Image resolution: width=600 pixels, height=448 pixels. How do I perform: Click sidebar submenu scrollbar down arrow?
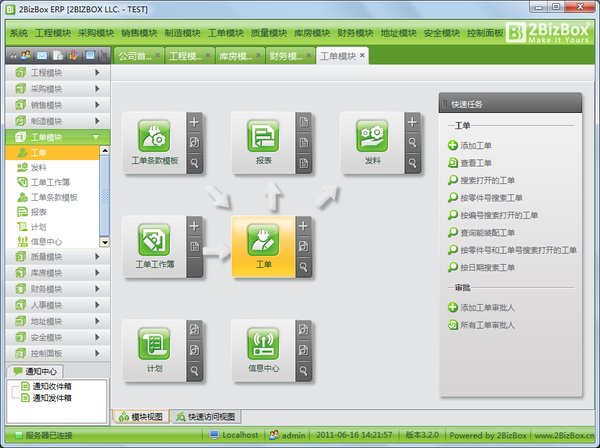point(104,242)
